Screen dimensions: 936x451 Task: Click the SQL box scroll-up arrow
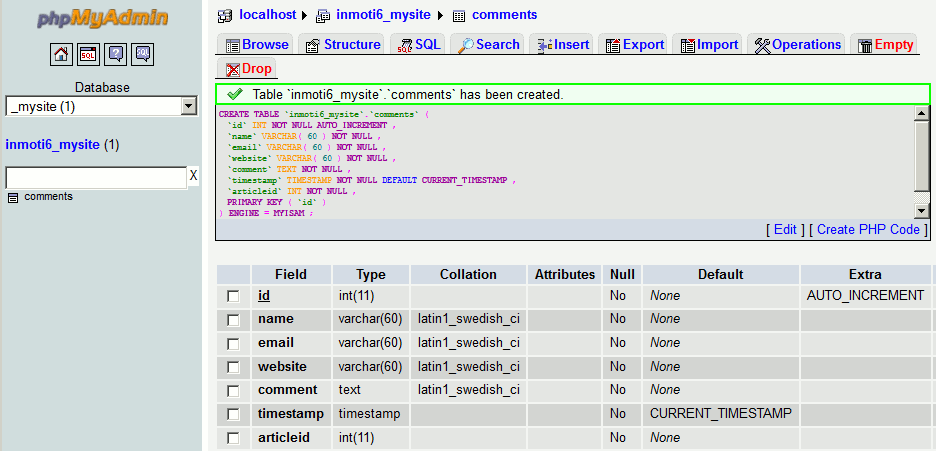(x=922, y=114)
